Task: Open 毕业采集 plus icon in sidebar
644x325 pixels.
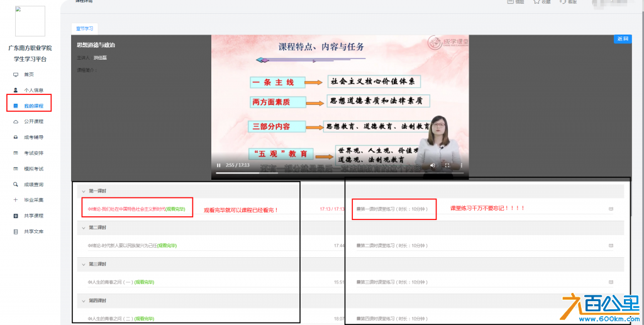Action: click(x=16, y=200)
